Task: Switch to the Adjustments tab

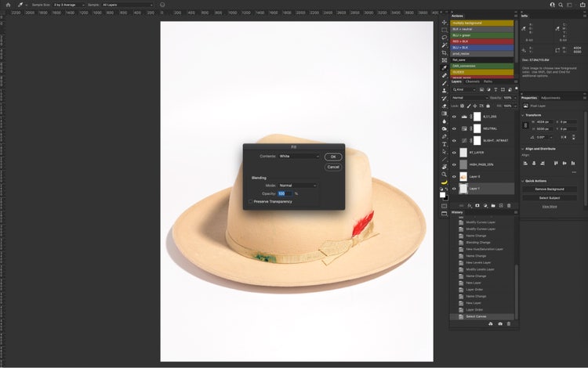Action: click(x=550, y=98)
